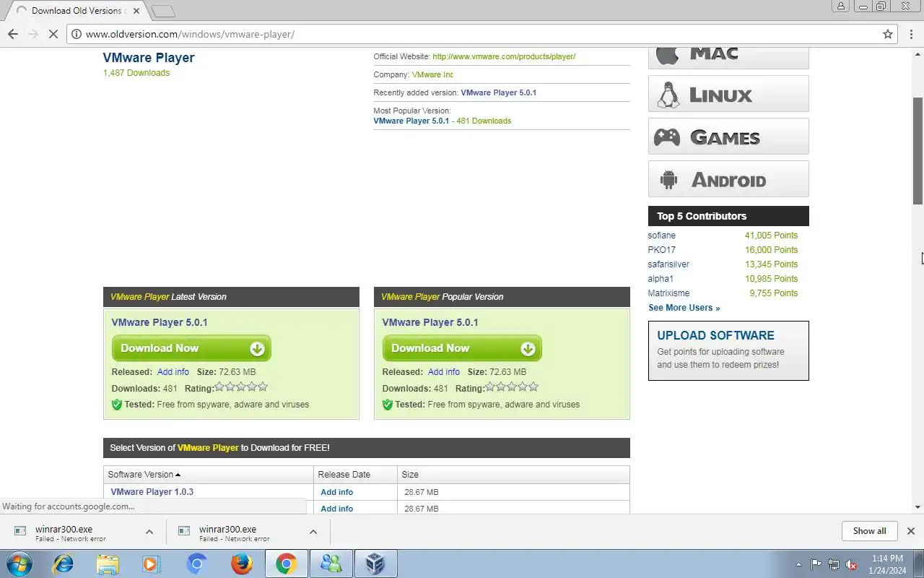Open recently added VMware Player 5.0.1 link
924x578 pixels.
(x=498, y=92)
